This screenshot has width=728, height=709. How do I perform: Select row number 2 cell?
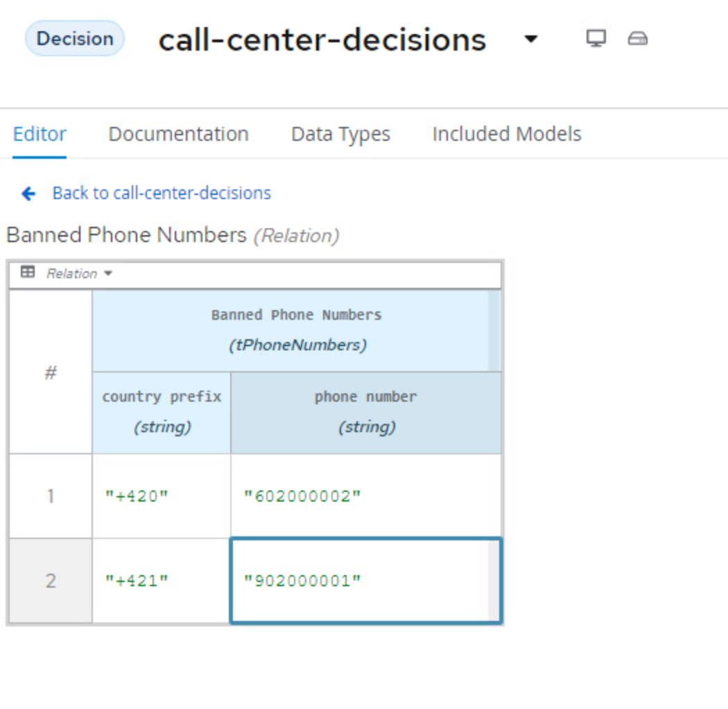[x=51, y=581]
